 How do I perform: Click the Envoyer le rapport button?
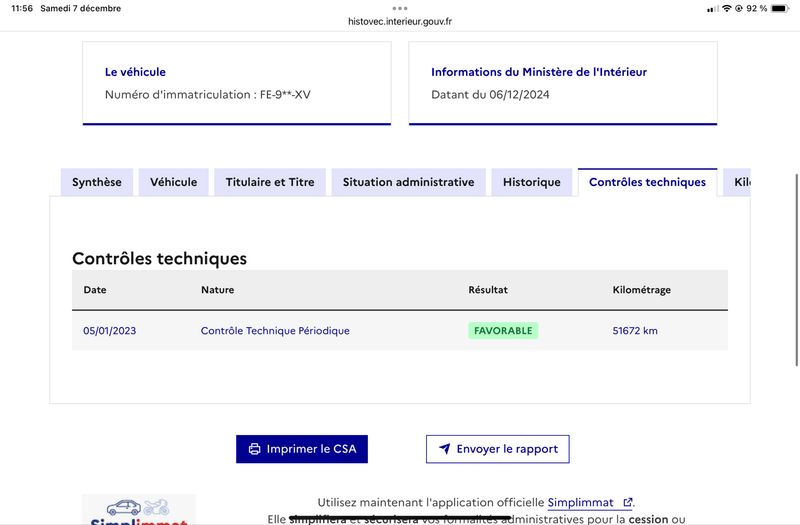coord(498,449)
